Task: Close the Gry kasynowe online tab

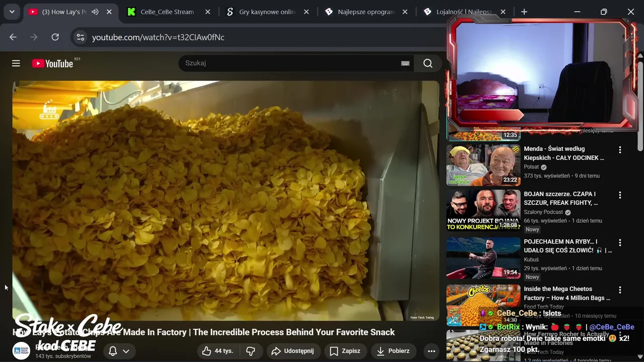Action: point(306,12)
